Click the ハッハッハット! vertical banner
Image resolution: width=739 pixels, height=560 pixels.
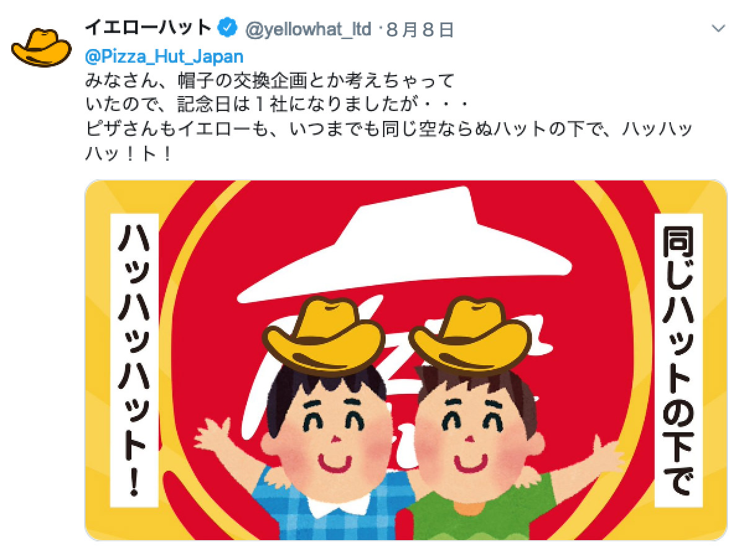(134, 360)
